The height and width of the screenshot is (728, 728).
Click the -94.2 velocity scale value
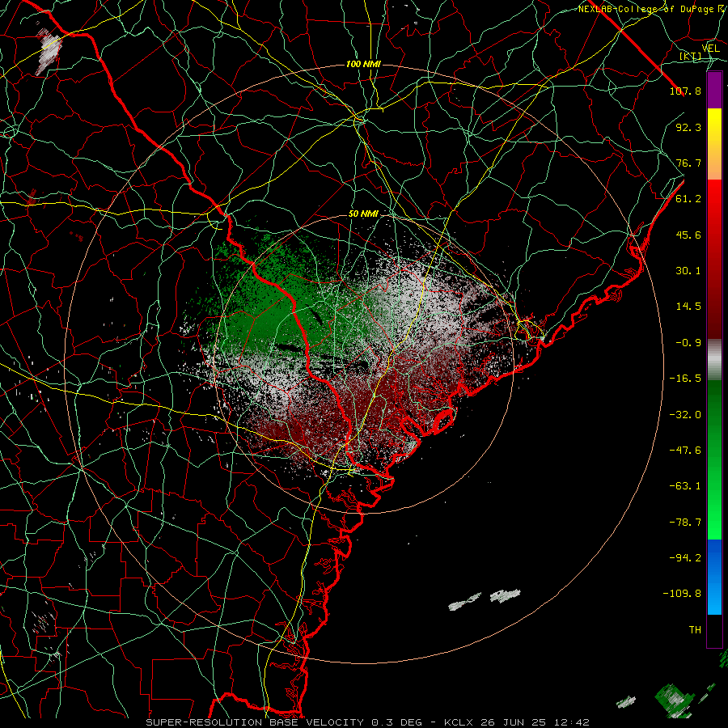click(685, 558)
